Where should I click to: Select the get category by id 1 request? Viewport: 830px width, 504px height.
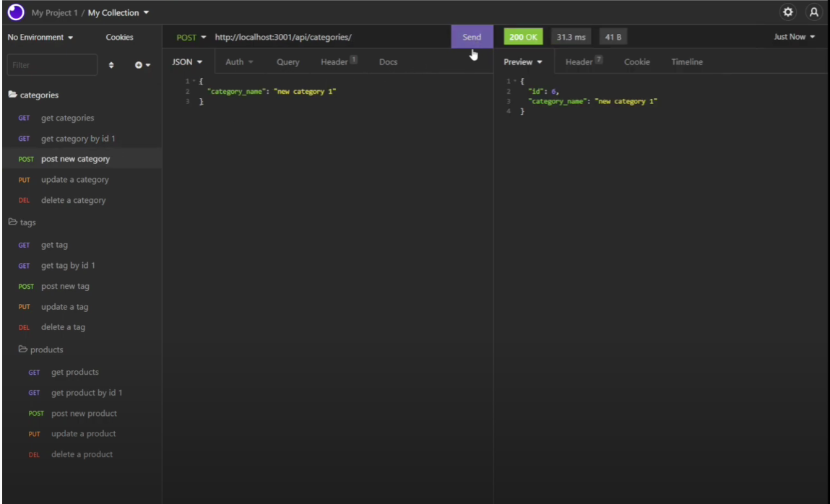click(82, 139)
